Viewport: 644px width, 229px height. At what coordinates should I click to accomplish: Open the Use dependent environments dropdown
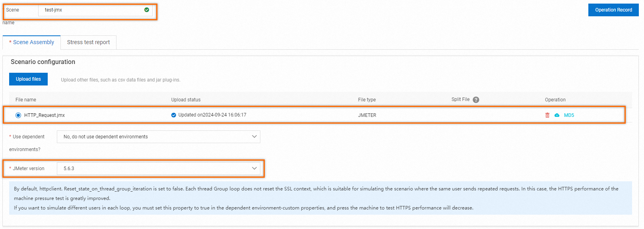159,137
